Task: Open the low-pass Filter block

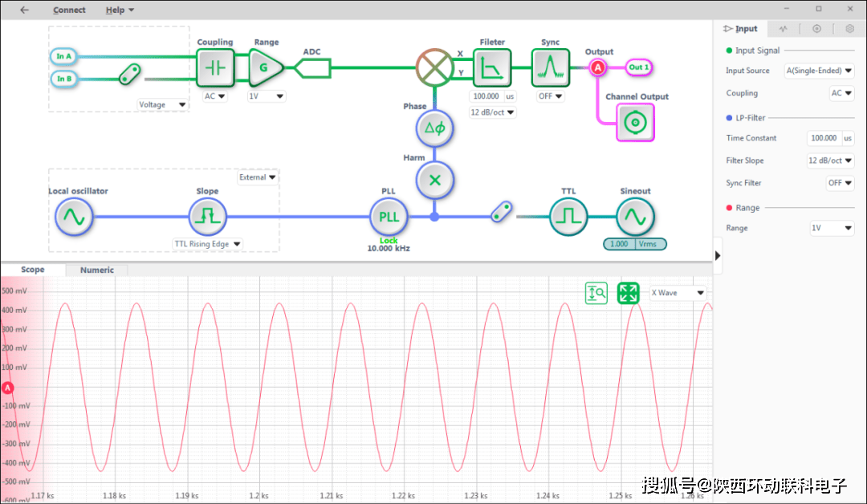Action: [x=490, y=68]
